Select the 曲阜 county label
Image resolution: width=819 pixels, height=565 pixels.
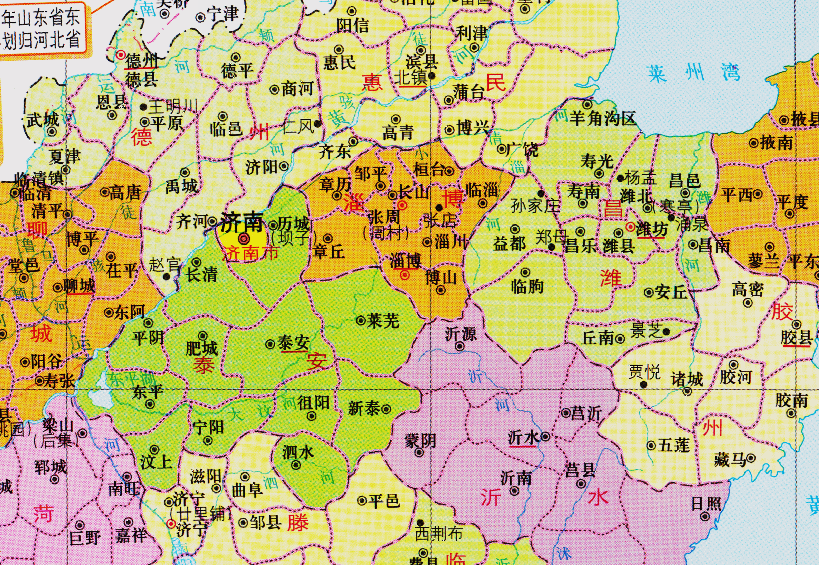click(x=247, y=490)
